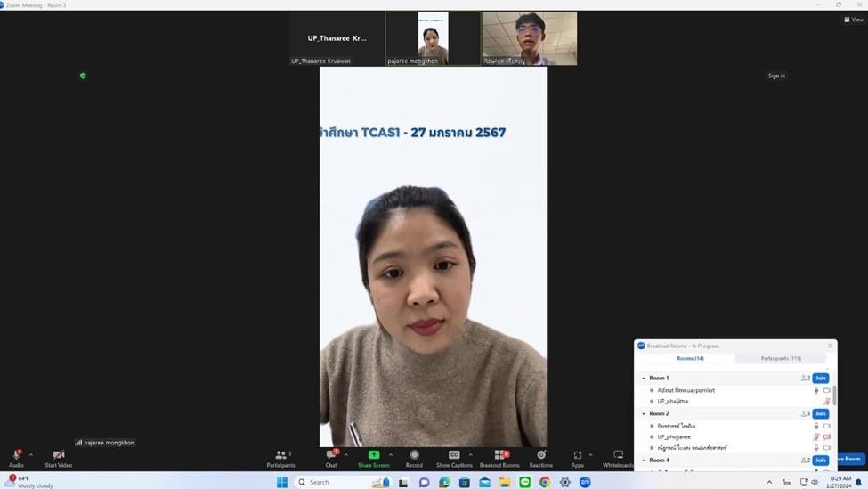Open the Breakout Rooms toolbar icon
The image size is (868, 489).
click(499, 455)
